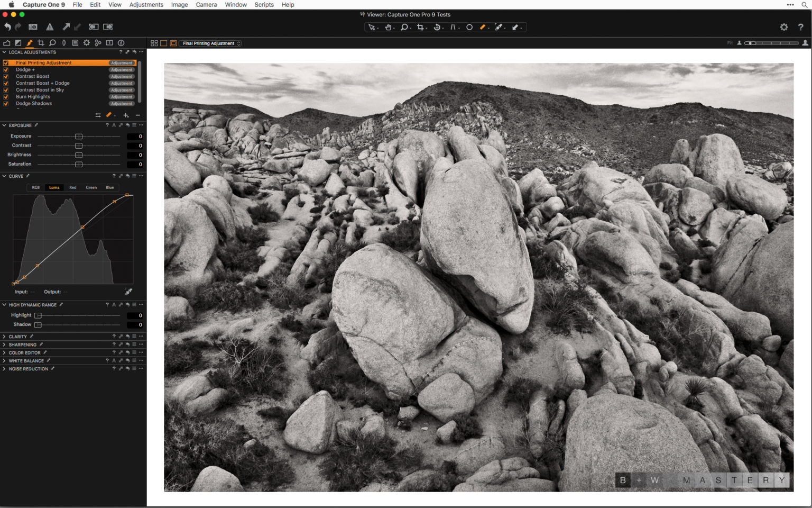
Task: Select the Pan (hand) cursor tool
Action: [x=389, y=26]
